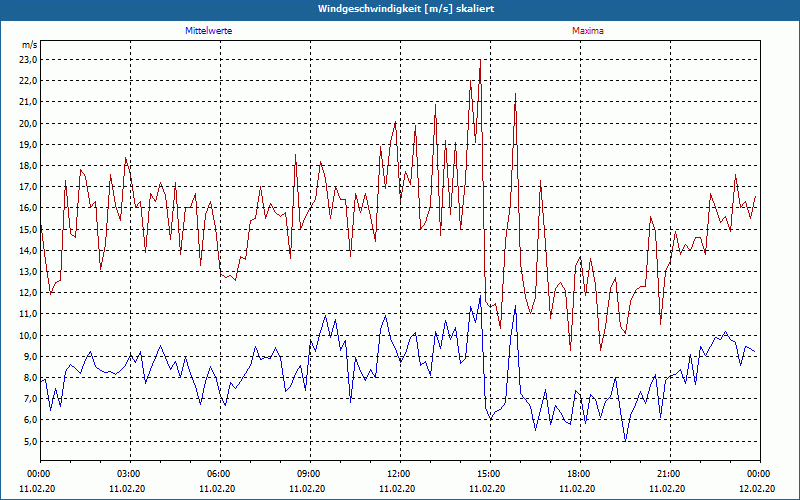Click the 15:00 time axis label
The height and width of the screenshot is (500, 800).
pyautogui.click(x=490, y=474)
